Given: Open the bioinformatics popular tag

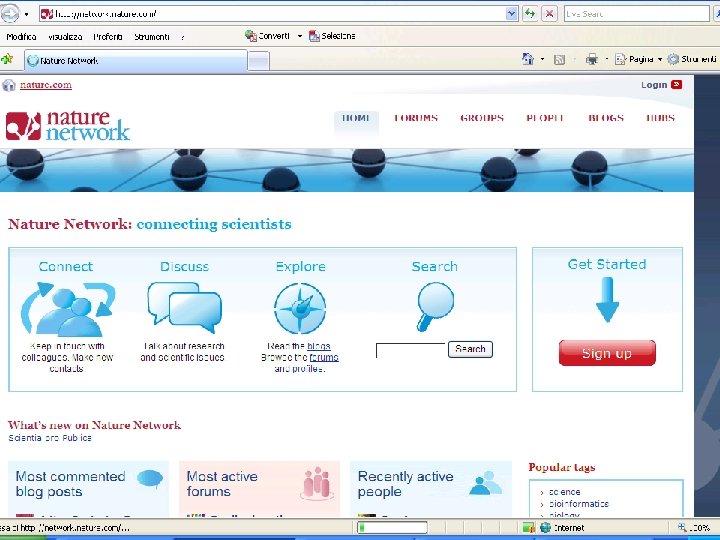Looking at the screenshot, I should (x=579, y=504).
